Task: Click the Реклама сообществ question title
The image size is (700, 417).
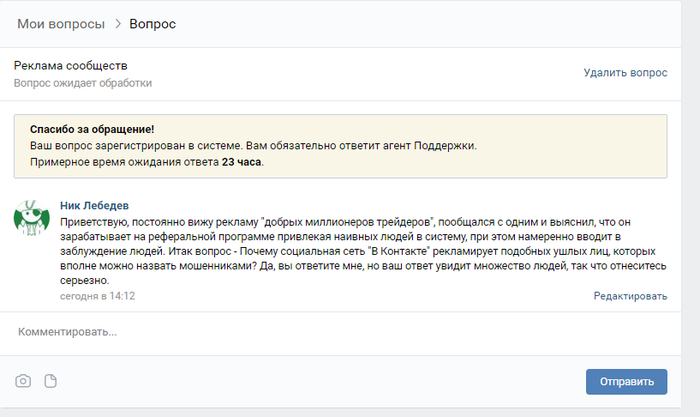Action: tap(71, 66)
